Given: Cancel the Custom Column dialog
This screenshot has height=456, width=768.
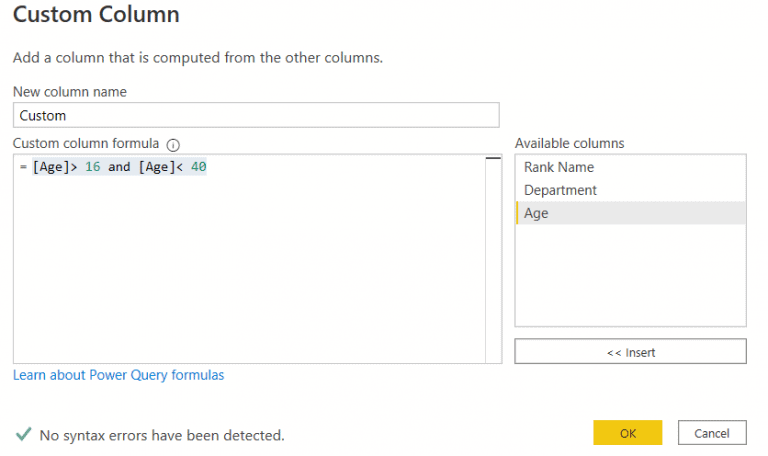Looking at the screenshot, I should [712, 433].
